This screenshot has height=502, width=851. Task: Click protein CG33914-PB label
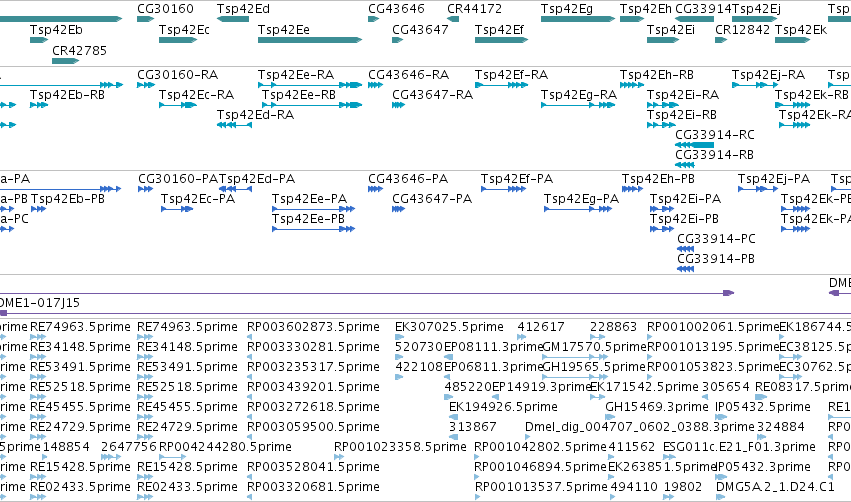point(716,259)
